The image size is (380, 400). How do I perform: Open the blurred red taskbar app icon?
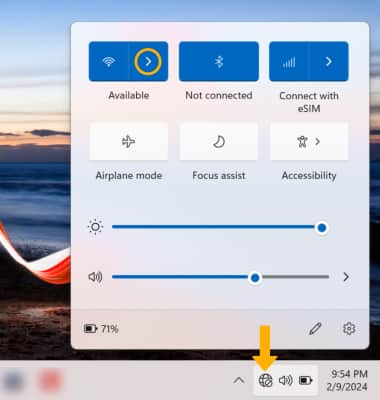(x=50, y=380)
